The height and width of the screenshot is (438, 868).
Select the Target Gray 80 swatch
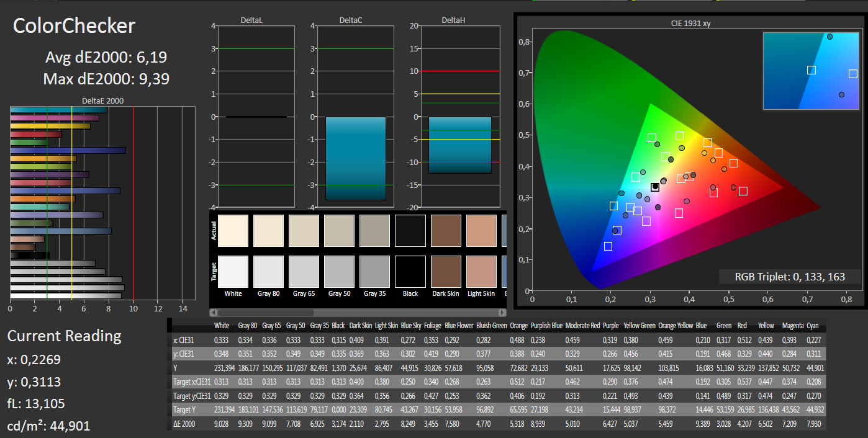click(269, 271)
